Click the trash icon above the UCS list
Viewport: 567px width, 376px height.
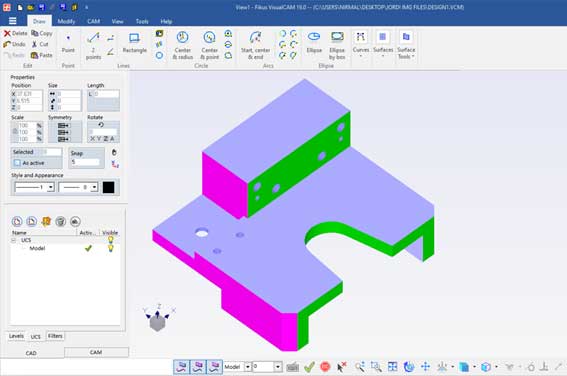[60, 221]
